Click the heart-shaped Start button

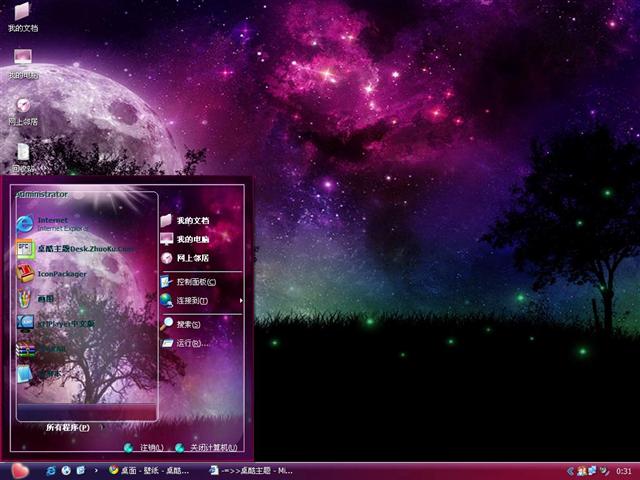pyautogui.click(x=19, y=470)
